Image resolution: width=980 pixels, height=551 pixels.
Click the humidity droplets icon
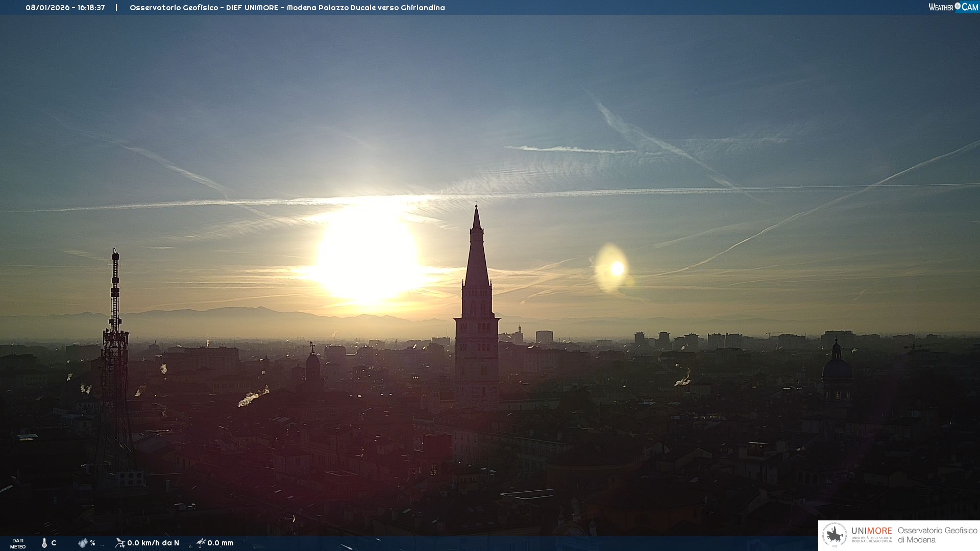pyautogui.click(x=83, y=543)
